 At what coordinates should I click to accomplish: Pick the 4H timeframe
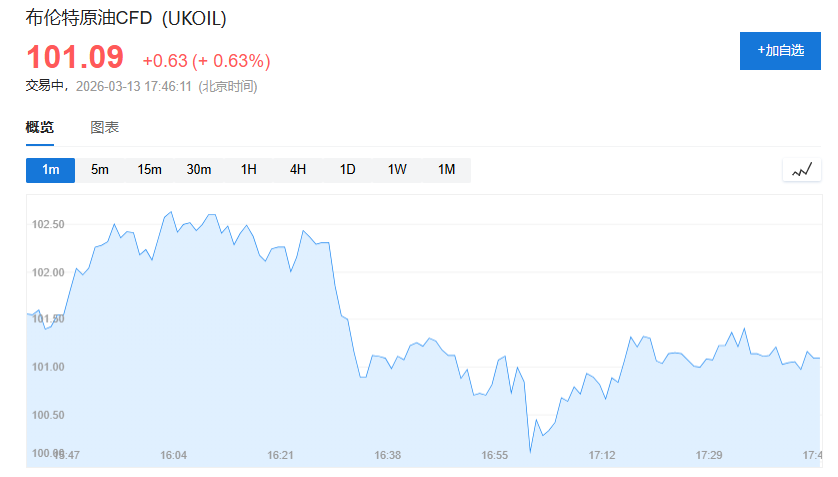point(298,170)
